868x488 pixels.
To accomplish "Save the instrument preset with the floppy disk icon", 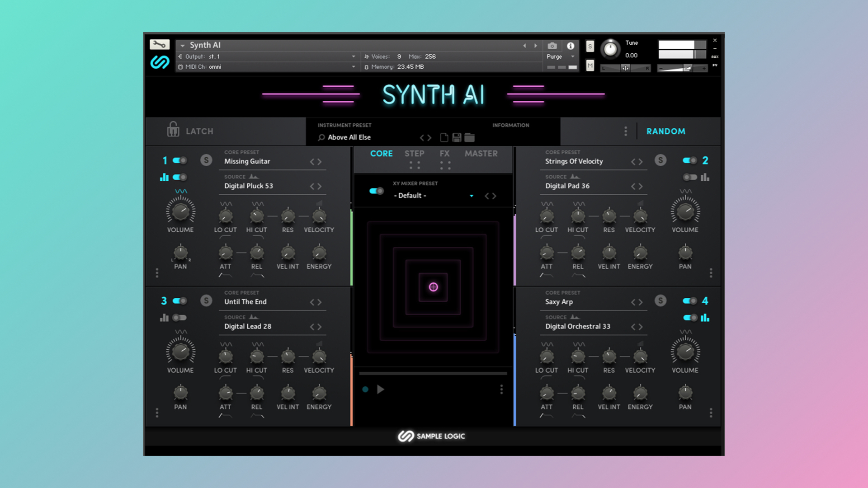I will (457, 138).
